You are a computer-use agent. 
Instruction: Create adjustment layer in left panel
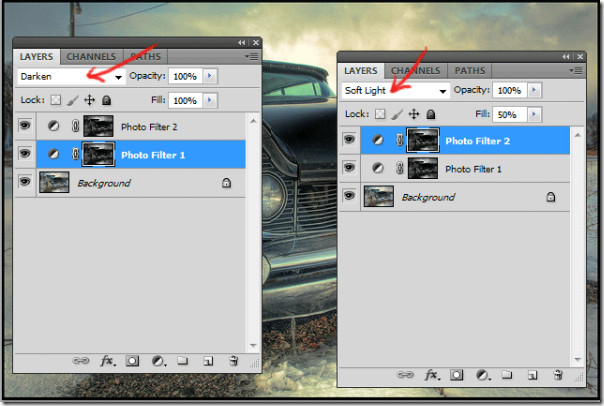158,361
